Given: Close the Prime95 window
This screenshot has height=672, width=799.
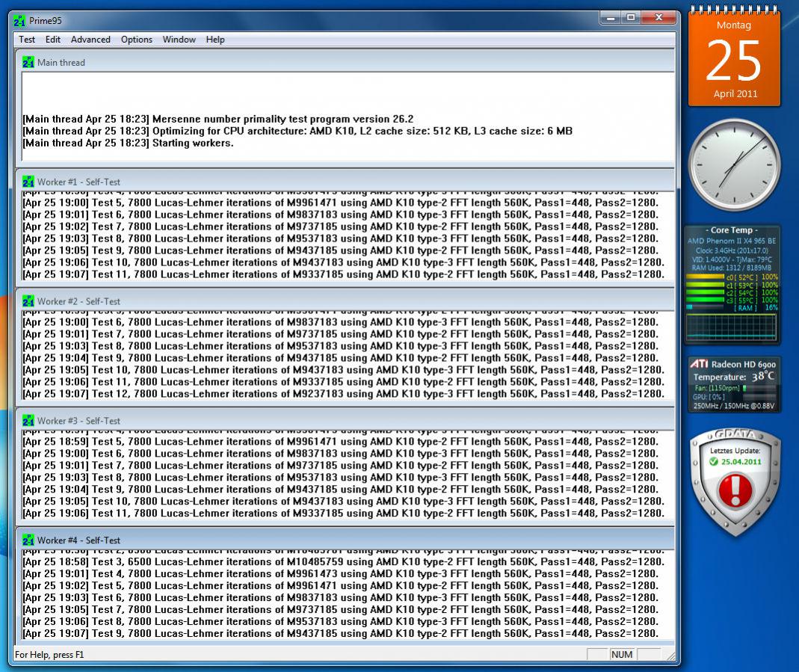Looking at the screenshot, I should (658, 18).
